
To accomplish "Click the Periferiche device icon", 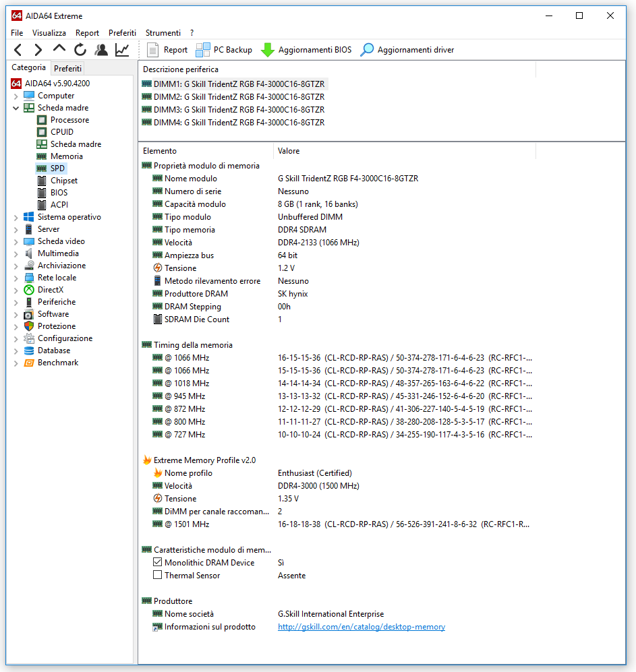I will [x=29, y=302].
